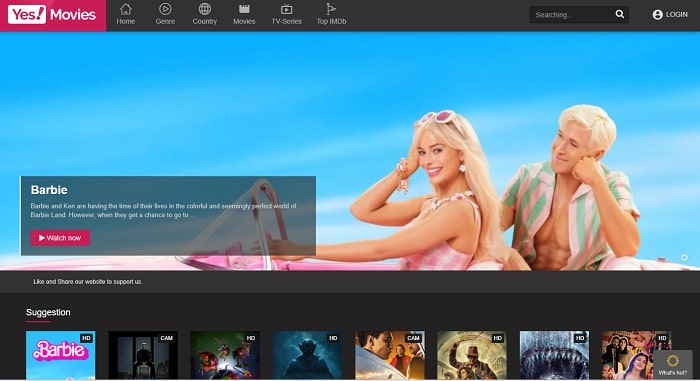Click the Like and Share our website text
The height and width of the screenshot is (381, 700).
[x=88, y=282]
